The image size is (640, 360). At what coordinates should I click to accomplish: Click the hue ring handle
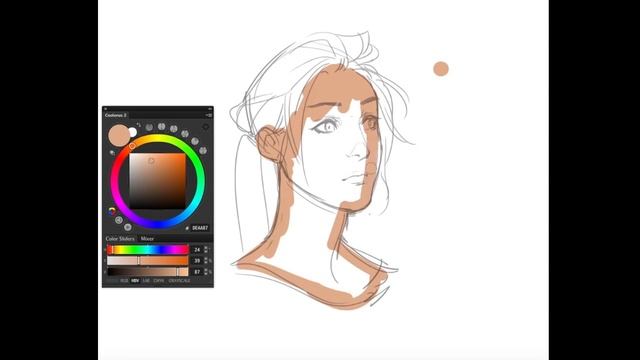point(132,146)
